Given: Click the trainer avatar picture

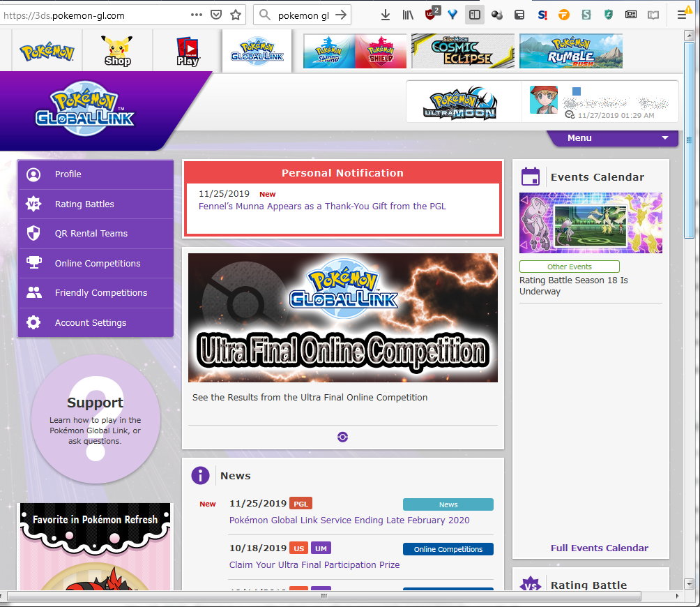Looking at the screenshot, I should (x=544, y=100).
